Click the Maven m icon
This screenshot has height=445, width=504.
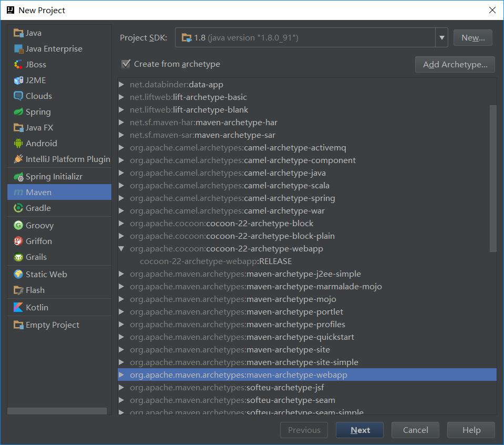tap(18, 193)
